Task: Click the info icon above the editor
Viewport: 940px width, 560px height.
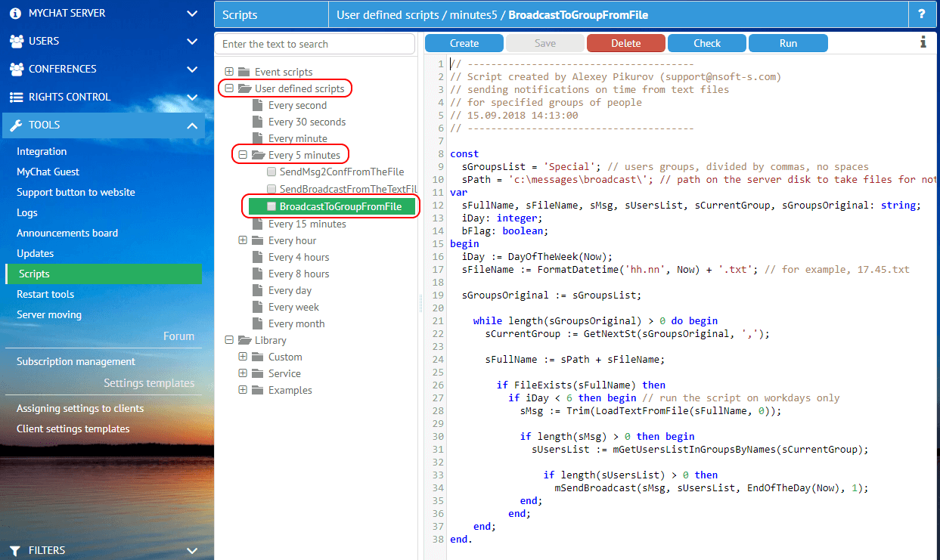Action: (923, 42)
